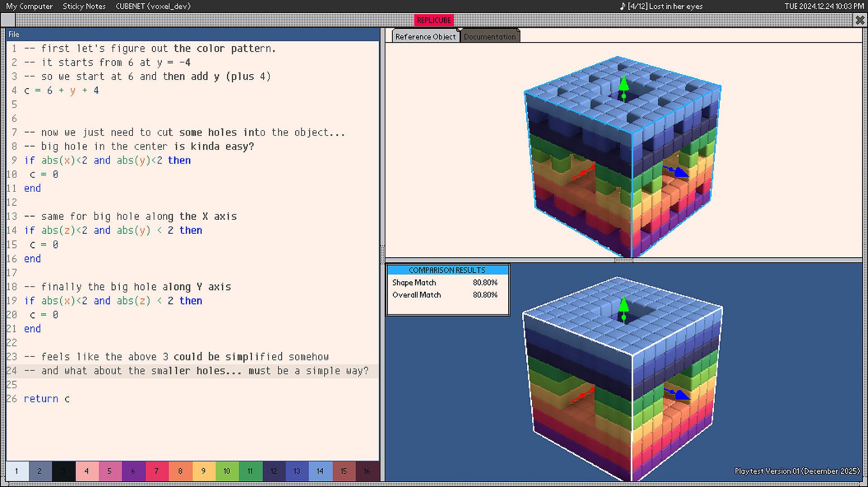The width and height of the screenshot is (868, 487).
Task: Click the red X-axis arrow on reference cube
Action: point(583,173)
